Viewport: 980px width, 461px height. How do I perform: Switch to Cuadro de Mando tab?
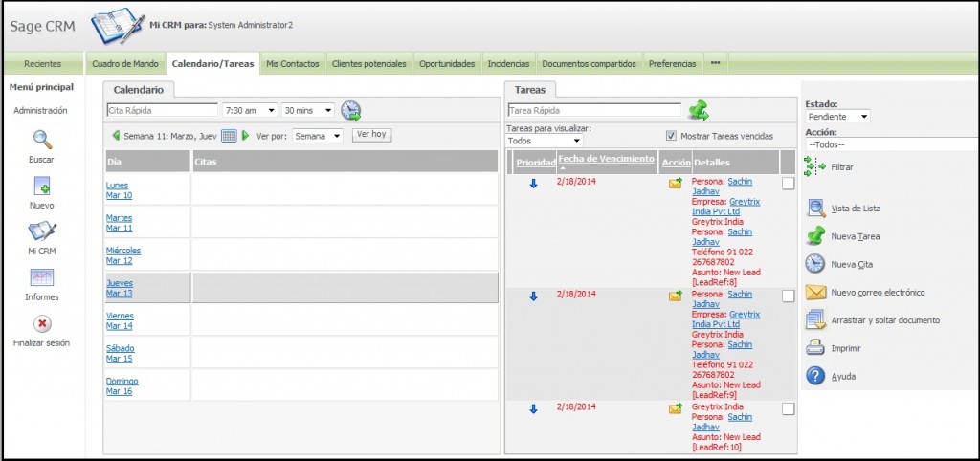point(125,64)
